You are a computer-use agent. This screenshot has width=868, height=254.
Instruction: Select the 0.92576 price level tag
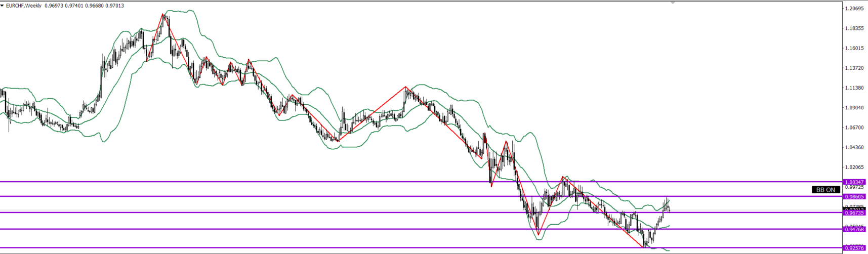coord(855,248)
